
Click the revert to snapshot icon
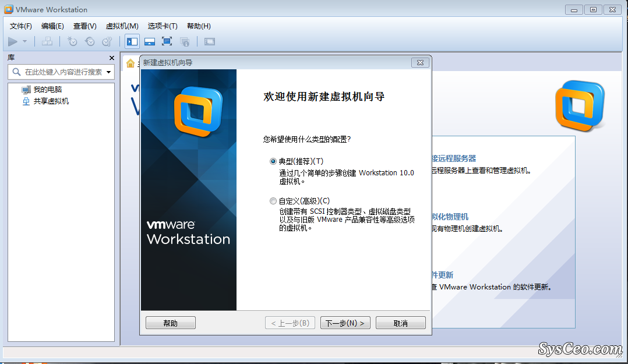[x=90, y=42]
